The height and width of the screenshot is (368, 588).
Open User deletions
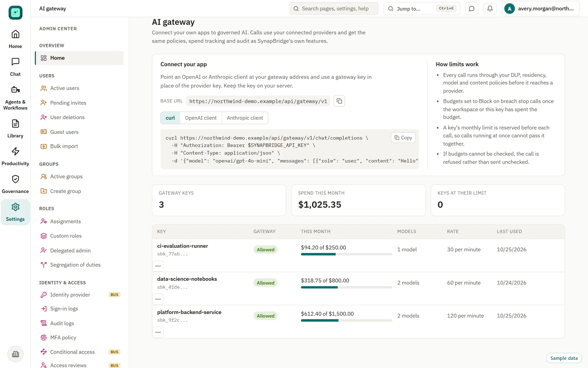click(x=79, y=117)
